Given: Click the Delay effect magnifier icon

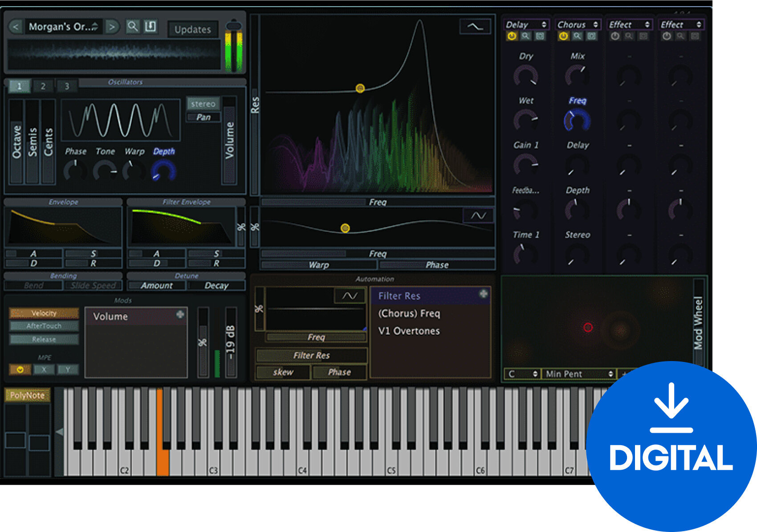Looking at the screenshot, I should (x=526, y=37).
